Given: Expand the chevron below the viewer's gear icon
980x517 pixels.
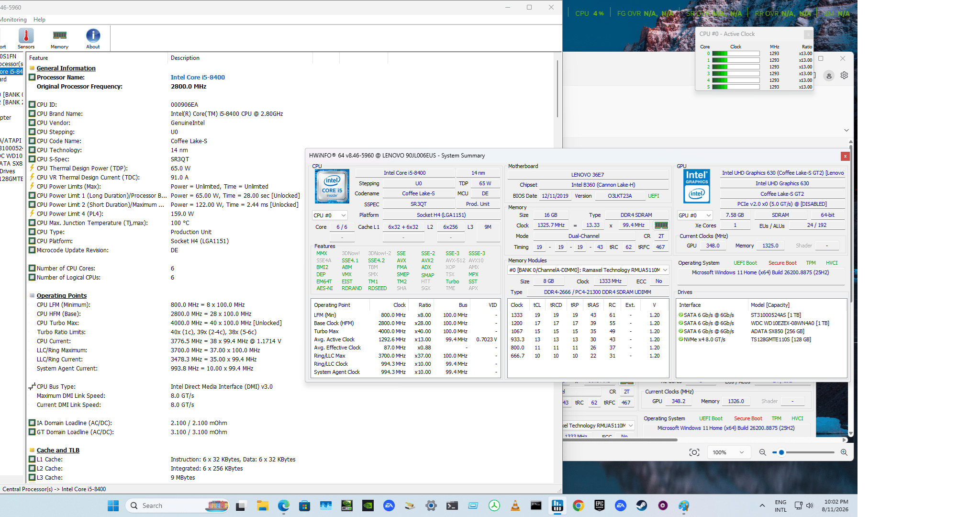Looking at the screenshot, I should pyautogui.click(x=846, y=130).
